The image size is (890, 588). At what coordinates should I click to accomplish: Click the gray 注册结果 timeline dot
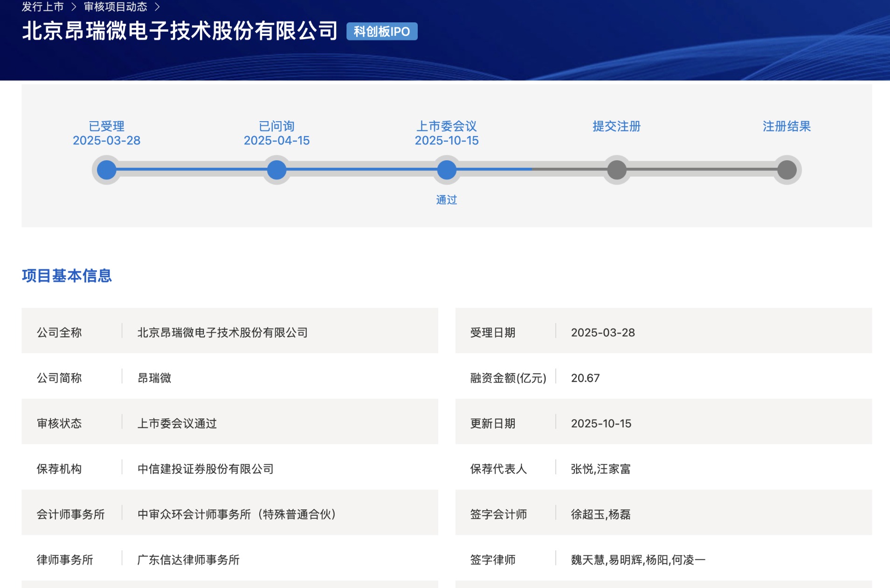(x=787, y=170)
